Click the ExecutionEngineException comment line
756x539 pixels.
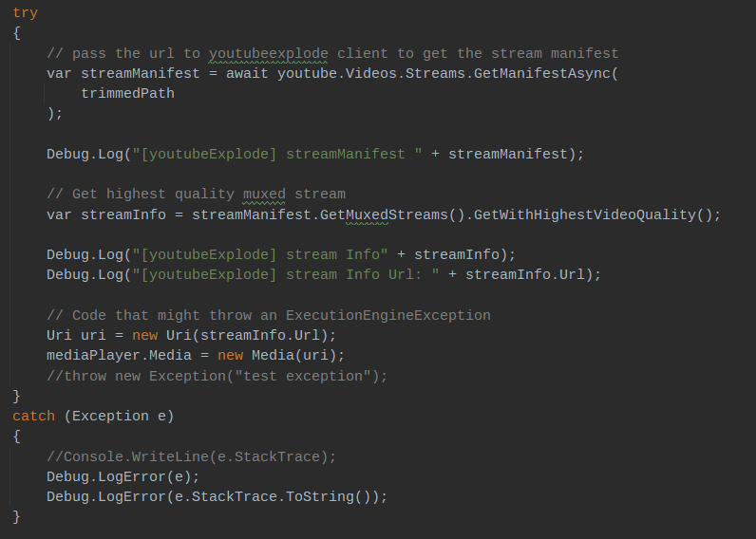click(x=269, y=315)
